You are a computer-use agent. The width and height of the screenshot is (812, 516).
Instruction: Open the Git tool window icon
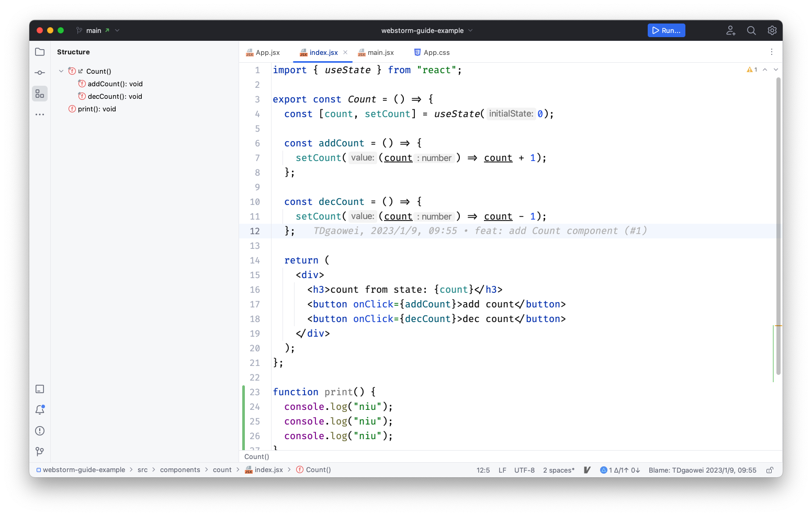point(40,451)
